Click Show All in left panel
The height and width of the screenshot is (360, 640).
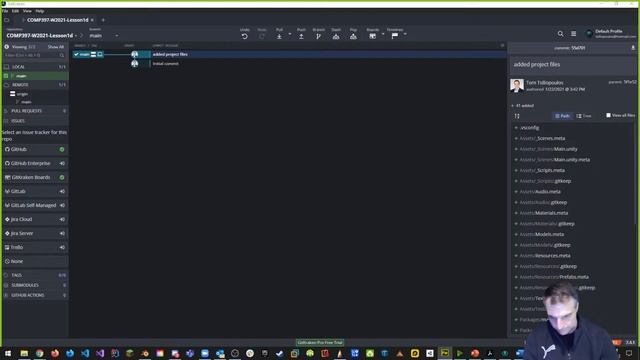click(56, 47)
